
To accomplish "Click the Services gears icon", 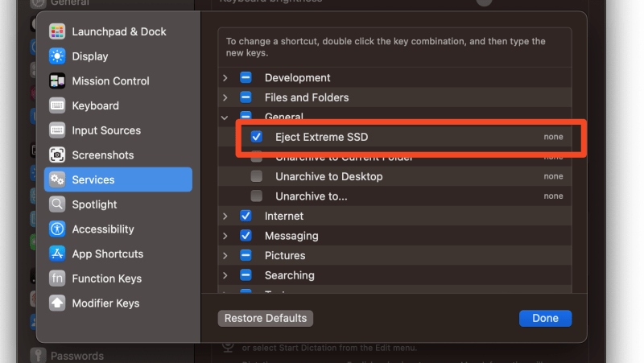I will (57, 179).
